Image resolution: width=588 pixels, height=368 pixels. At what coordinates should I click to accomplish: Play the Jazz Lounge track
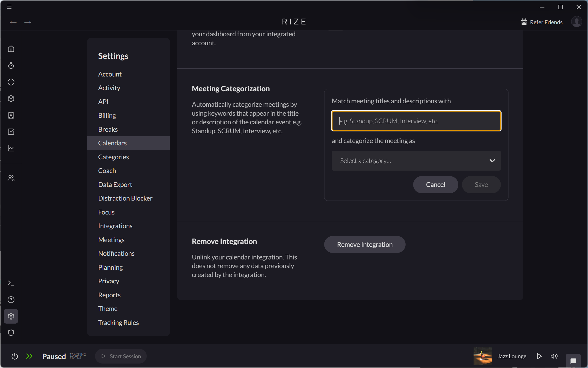(539, 356)
